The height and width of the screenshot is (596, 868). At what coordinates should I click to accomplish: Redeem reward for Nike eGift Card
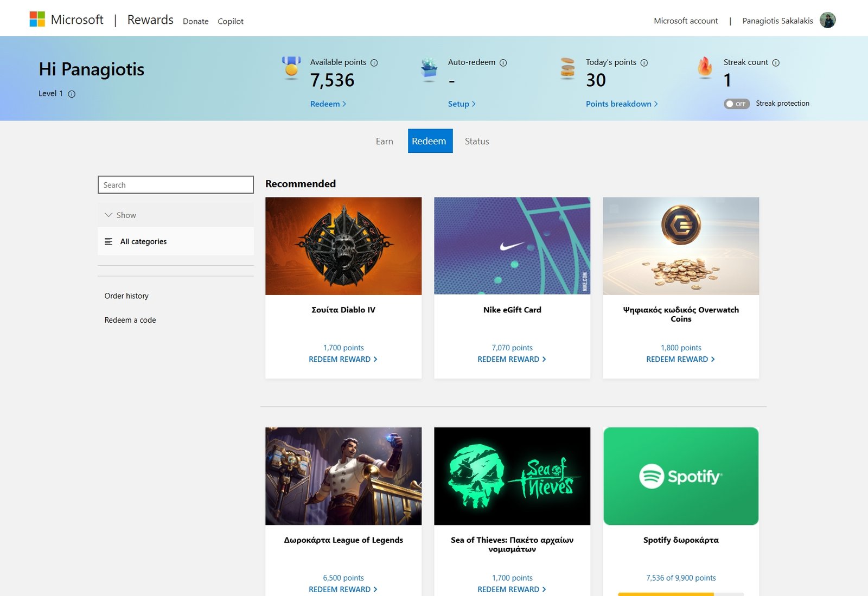512,359
